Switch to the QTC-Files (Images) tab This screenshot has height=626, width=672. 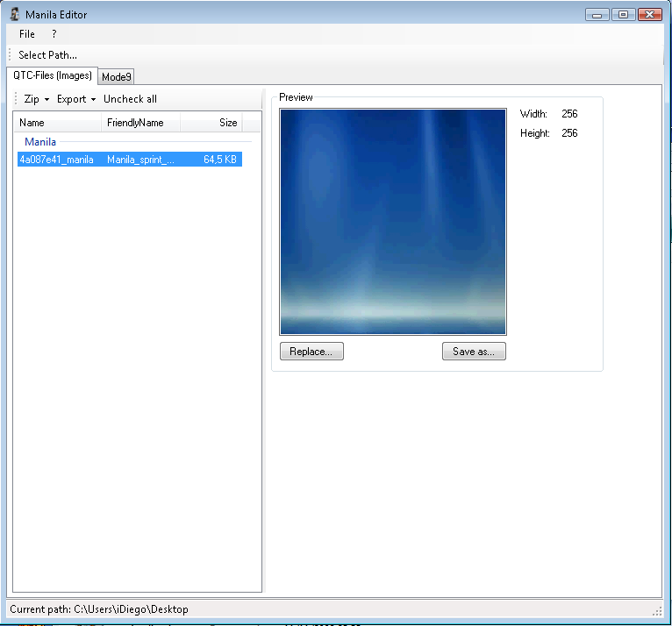coord(52,75)
